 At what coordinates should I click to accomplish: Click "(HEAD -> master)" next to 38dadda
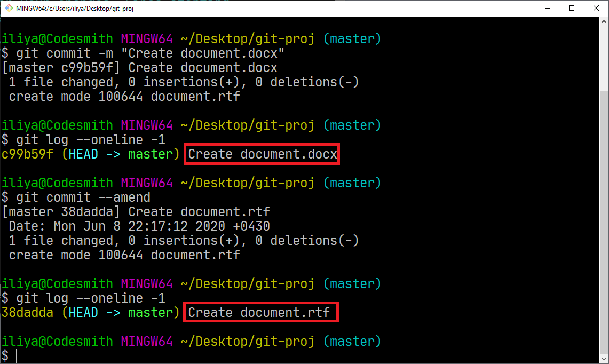pyautogui.click(x=121, y=313)
